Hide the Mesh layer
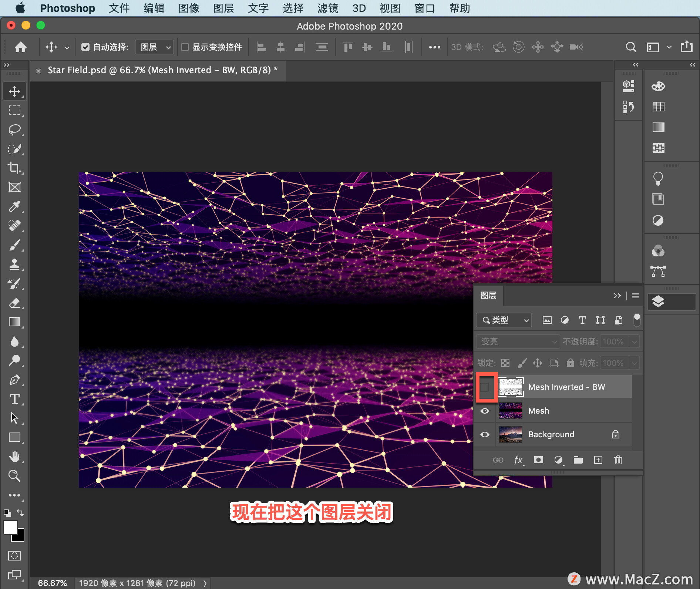This screenshot has width=700, height=589. [485, 411]
